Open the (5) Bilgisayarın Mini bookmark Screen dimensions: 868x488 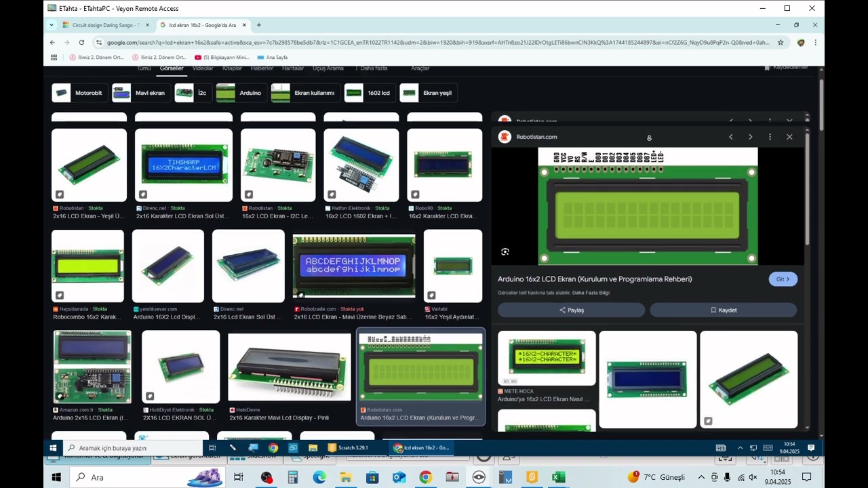pyautogui.click(x=222, y=58)
